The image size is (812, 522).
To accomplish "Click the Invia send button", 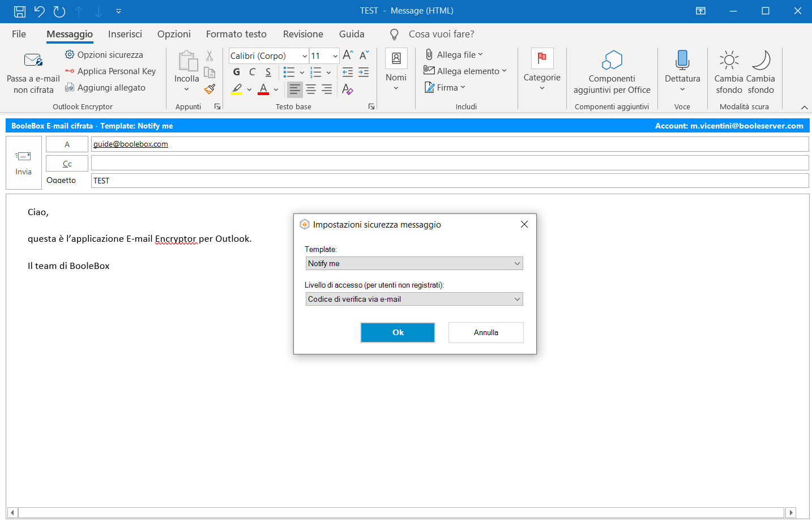I will pos(24,162).
